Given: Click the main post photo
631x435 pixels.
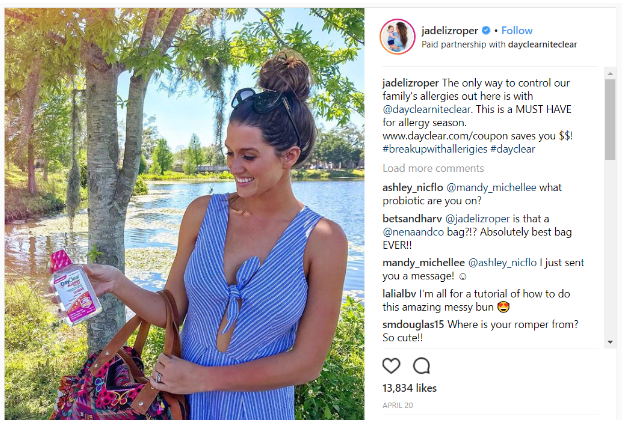Looking at the screenshot, I should click(x=185, y=214).
